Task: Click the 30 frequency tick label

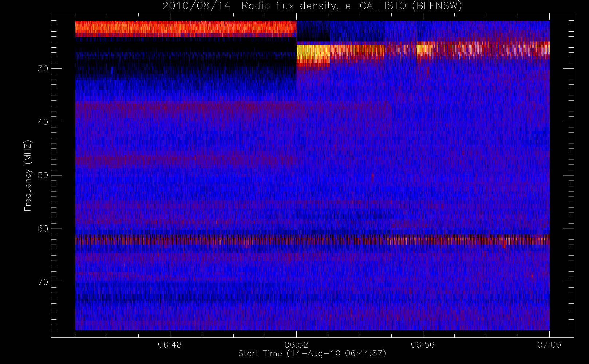Action: tap(43, 69)
